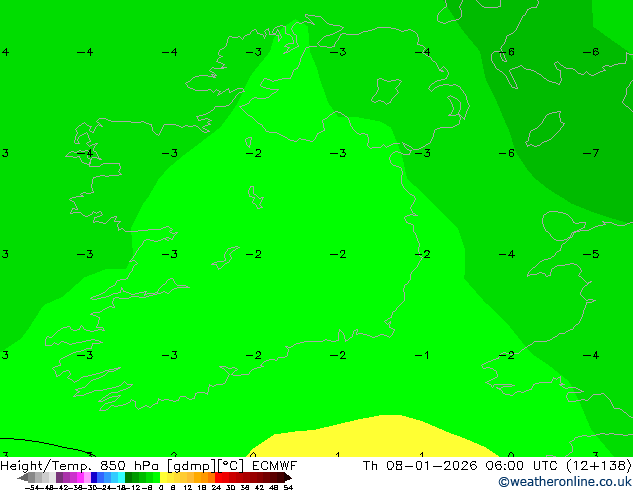Screen dimensions: 634x490
Task: Select the bright red swatch in the legend
Action: [218, 477]
